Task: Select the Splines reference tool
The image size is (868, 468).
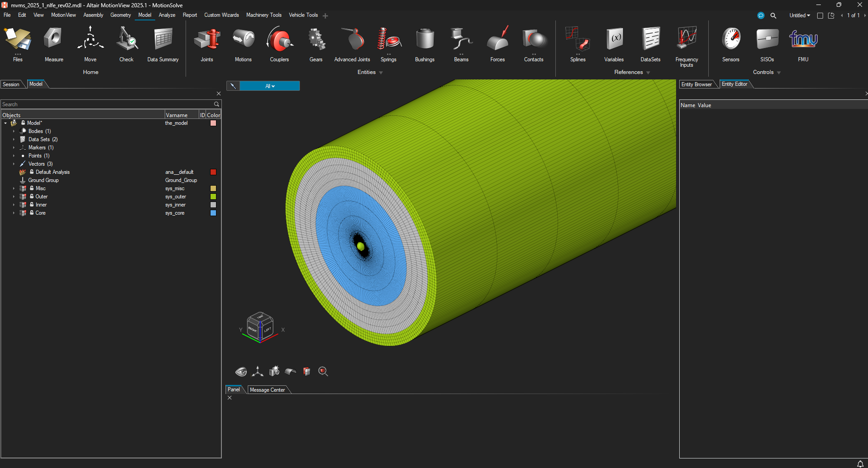Action: (x=578, y=44)
